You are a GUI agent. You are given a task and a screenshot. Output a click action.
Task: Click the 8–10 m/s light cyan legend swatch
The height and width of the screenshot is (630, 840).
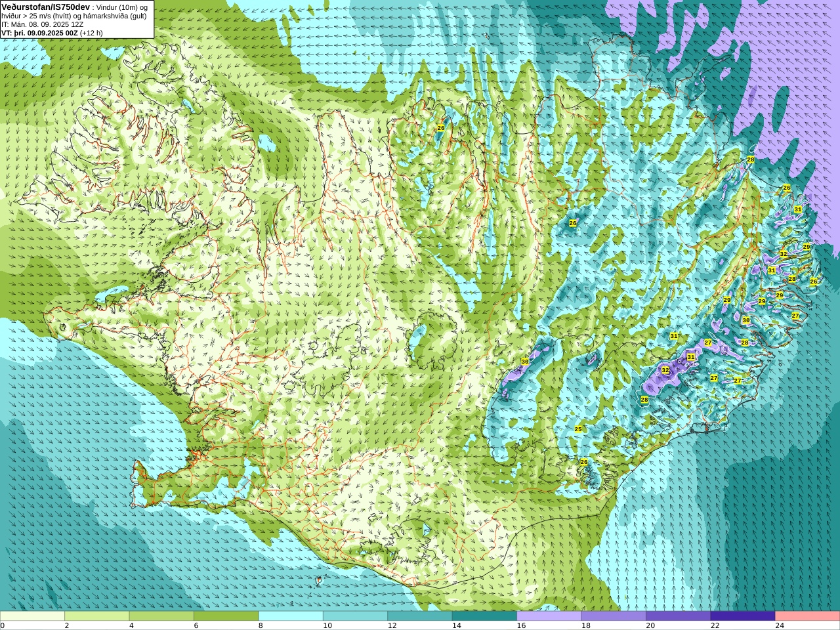[291, 616]
